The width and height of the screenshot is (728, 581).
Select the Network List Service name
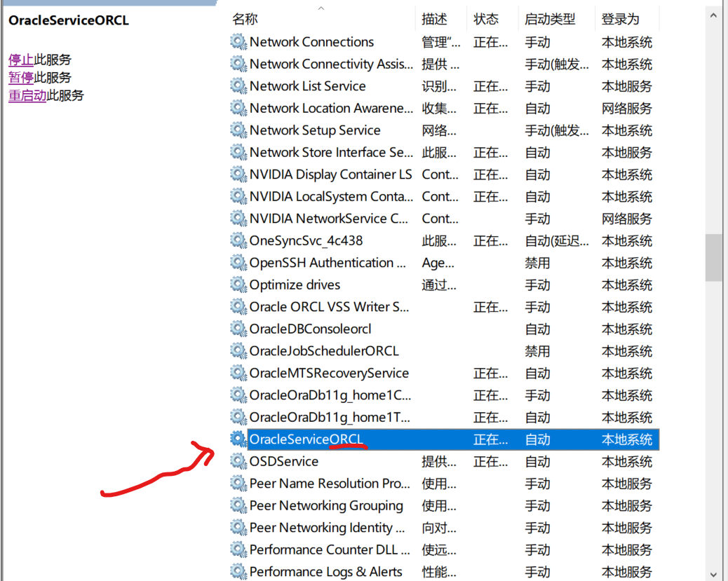pyautogui.click(x=308, y=86)
